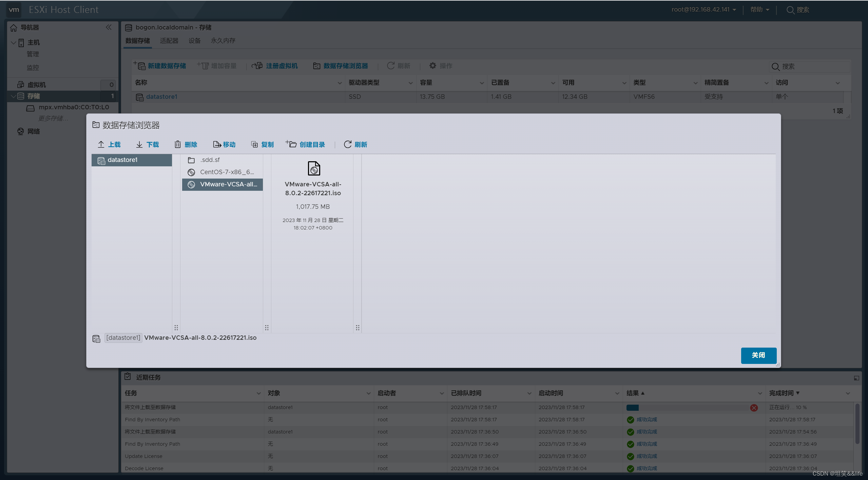Open the Name (名称) column dropdown
Screen dimensions: 868x480
[x=340, y=83]
